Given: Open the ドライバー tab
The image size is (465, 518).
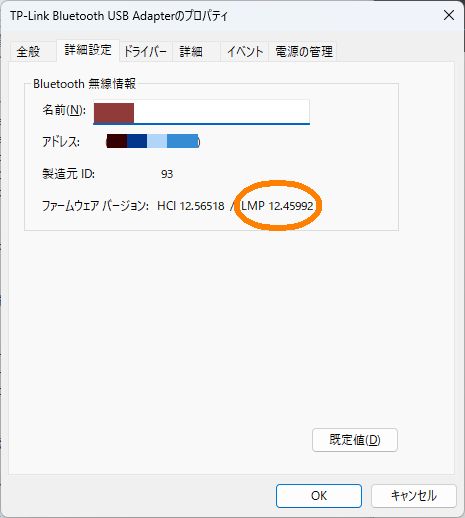Looking at the screenshot, I should click(145, 52).
